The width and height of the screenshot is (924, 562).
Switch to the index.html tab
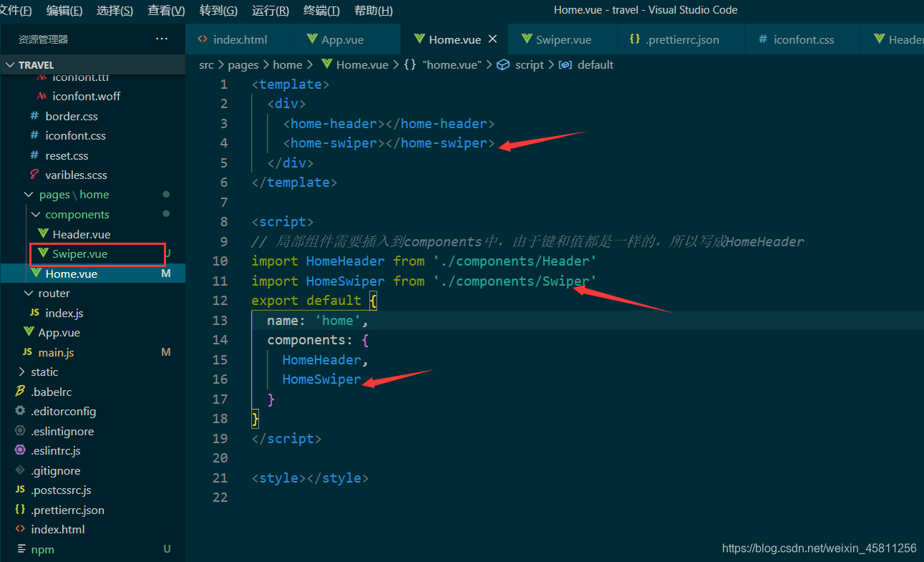pyautogui.click(x=239, y=39)
